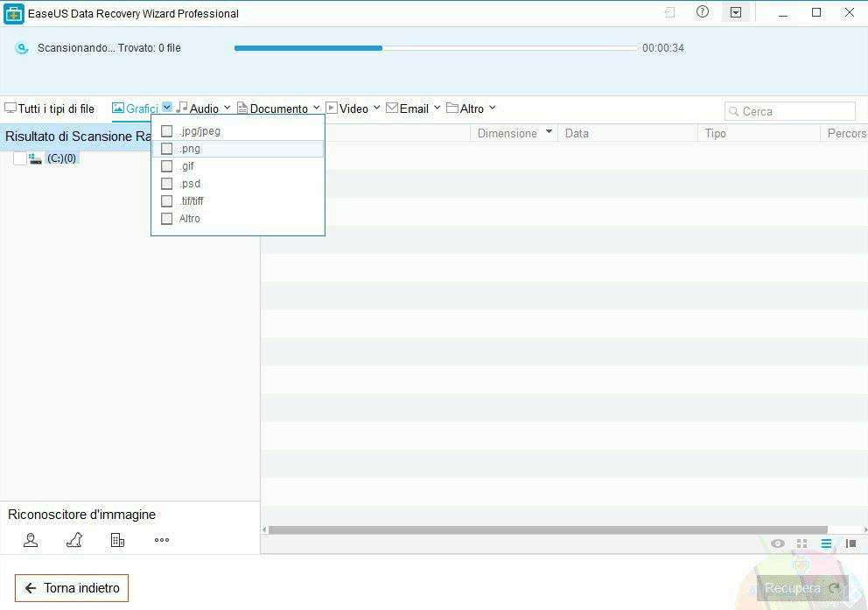Screen dimensions: 868x610
Task: Expand the Documento dropdown arrow
Action: [316, 108]
